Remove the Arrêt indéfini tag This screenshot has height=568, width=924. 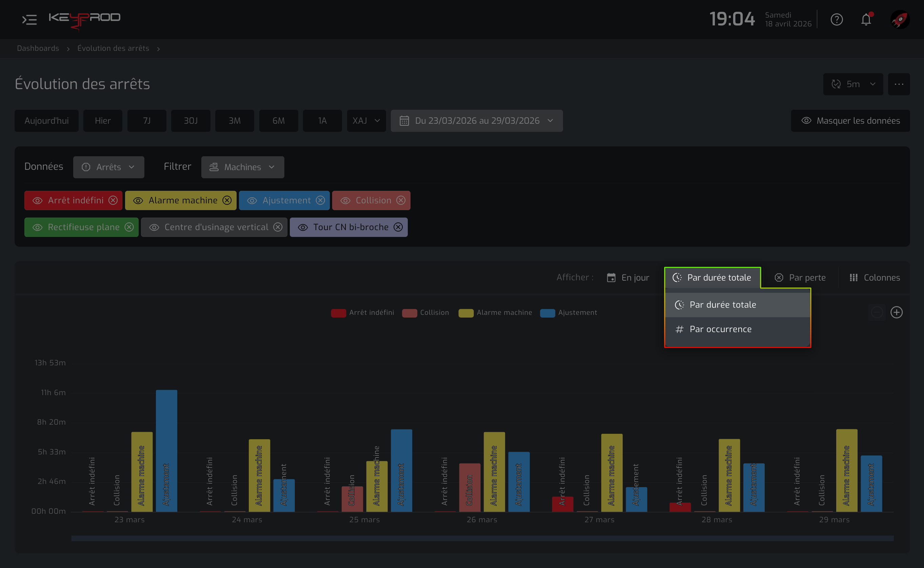(x=113, y=200)
